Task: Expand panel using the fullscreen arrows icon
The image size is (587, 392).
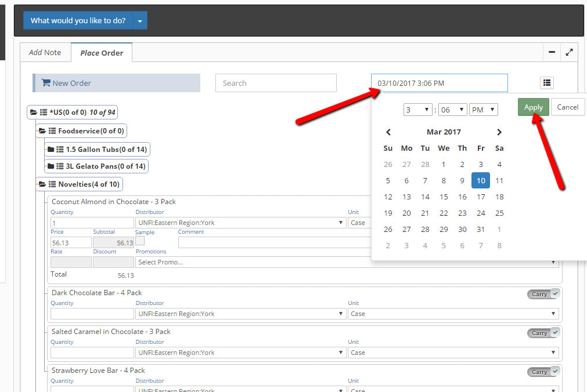Action: (x=569, y=53)
